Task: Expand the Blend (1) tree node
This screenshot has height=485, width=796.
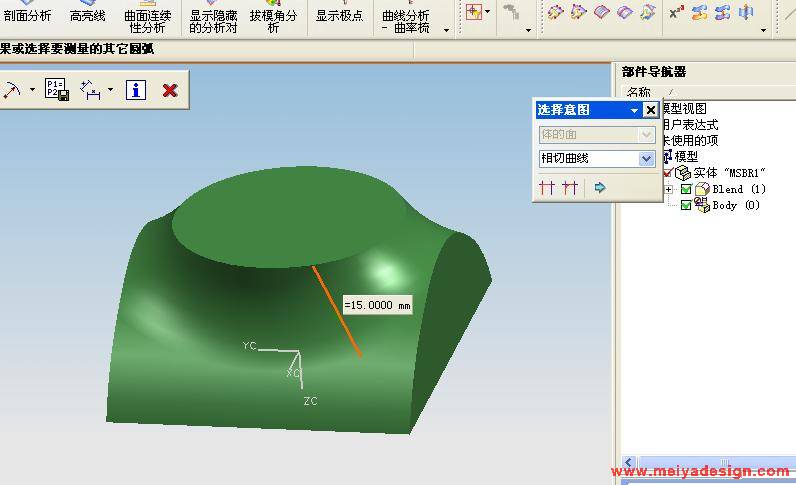Action: click(x=669, y=189)
